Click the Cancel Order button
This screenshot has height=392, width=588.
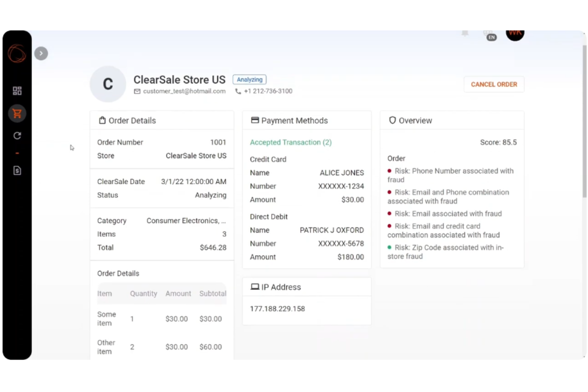point(494,84)
